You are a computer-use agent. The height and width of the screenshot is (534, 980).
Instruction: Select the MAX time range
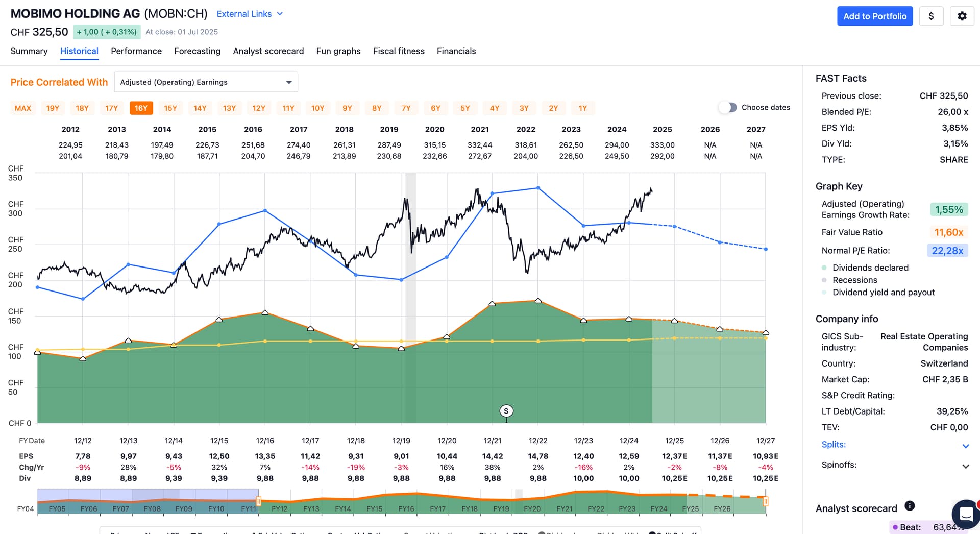(x=23, y=108)
